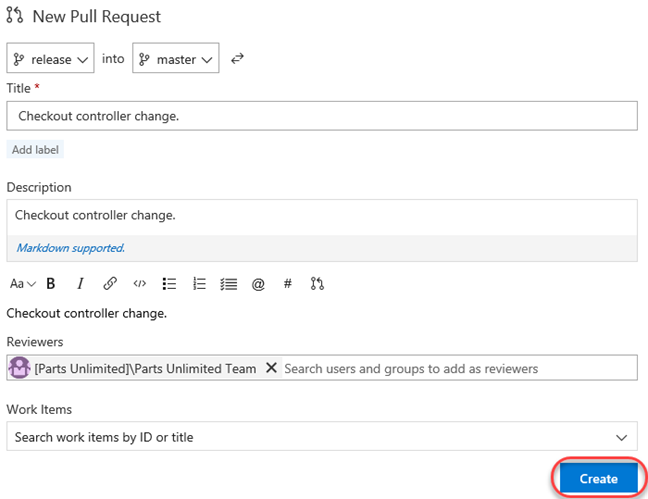Link a work item with the # icon

(x=288, y=284)
